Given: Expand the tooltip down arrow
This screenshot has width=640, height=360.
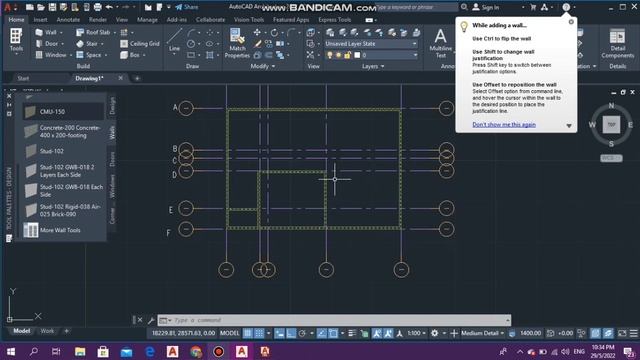Looking at the screenshot, I should pyautogui.click(x=569, y=126).
